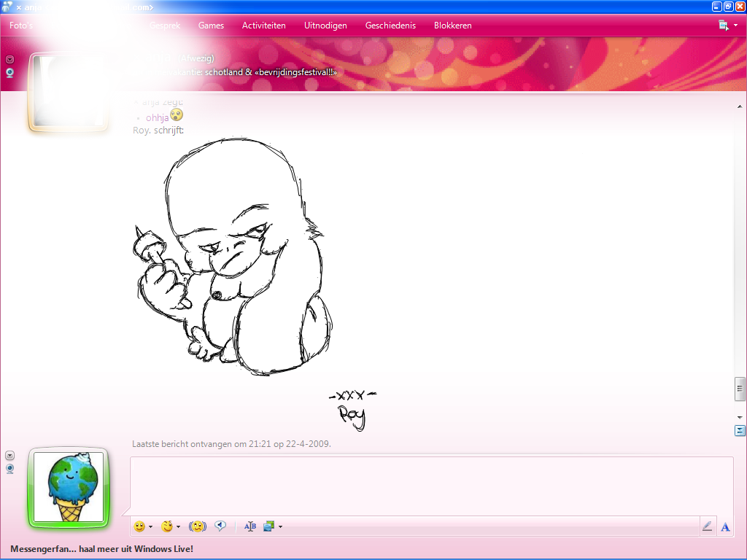The image size is (747, 560).
Task: Start a webcam session from the sidebar
Action: 9,72
